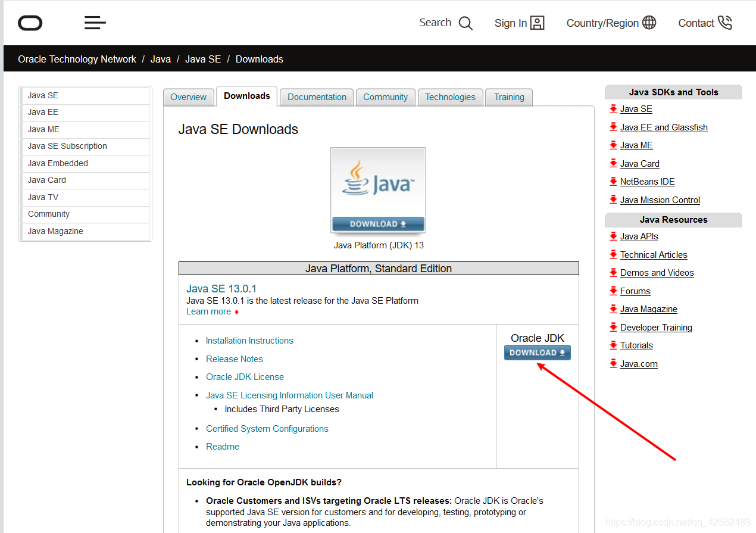Click red arrow beside Developer Training
This screenshot has width=756, height=533.
[613, 327]
